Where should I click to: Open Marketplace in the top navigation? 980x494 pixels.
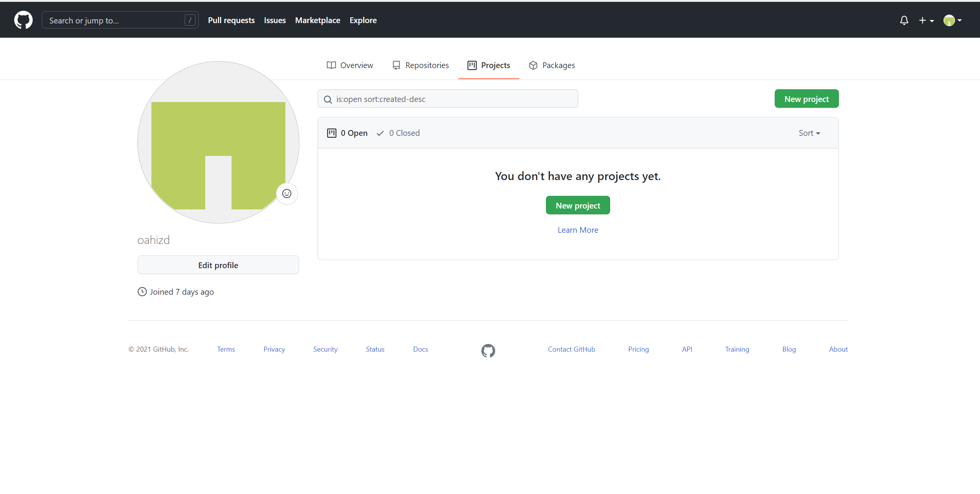click(x=318, y=20)
